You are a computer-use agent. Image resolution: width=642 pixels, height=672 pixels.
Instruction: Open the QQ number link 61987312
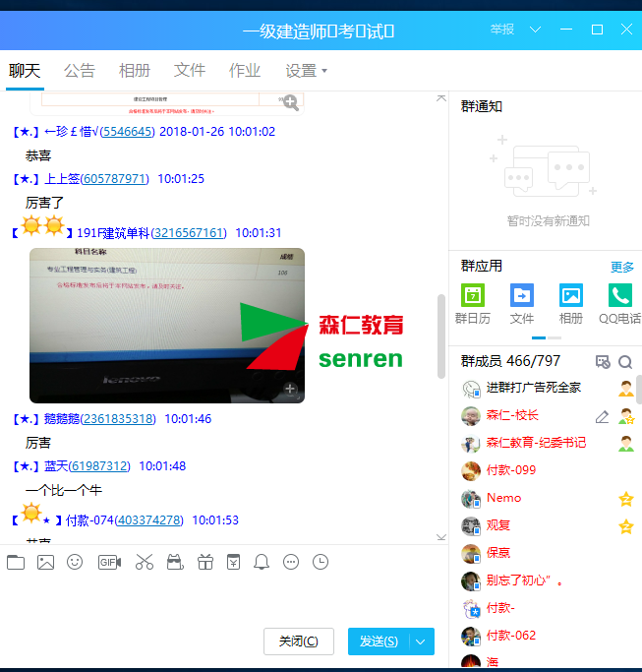click(x=99, y=465)
